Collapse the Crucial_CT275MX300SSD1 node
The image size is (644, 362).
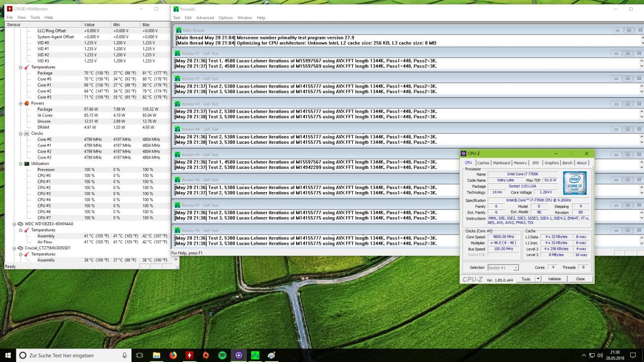[14, 248]
